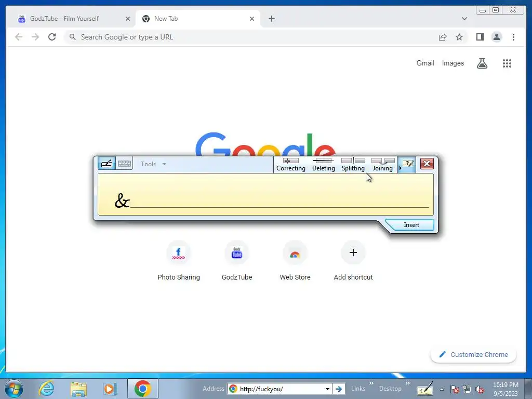Viewport: 532px width, 399px height.
Task: Click Show desktop button
Action: [x=528, y=389]
